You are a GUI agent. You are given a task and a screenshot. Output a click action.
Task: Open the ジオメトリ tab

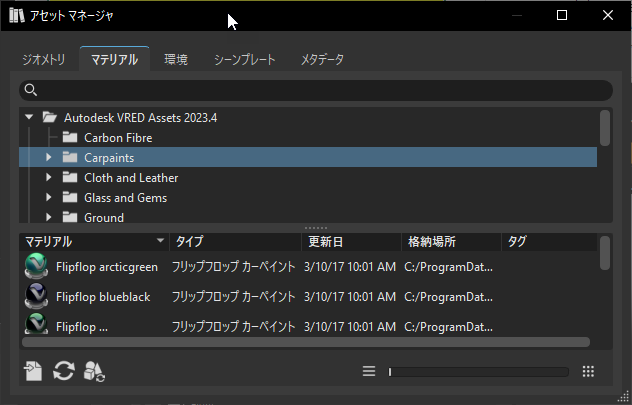pyautogui.click(x=44, y=60)
